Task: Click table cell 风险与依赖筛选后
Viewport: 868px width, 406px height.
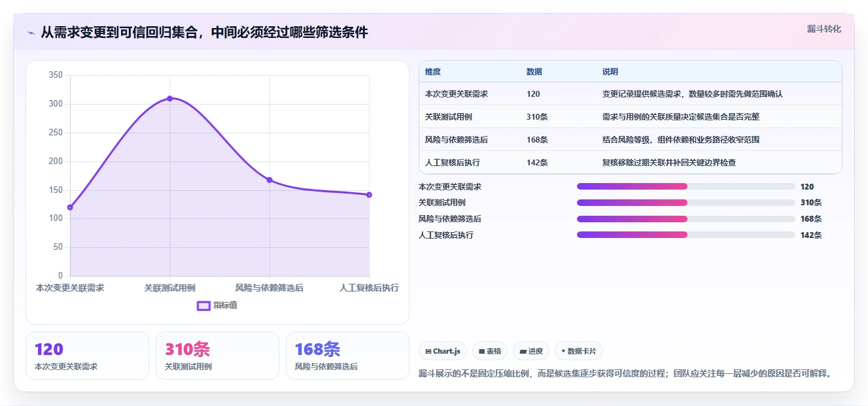Action: 457,140
